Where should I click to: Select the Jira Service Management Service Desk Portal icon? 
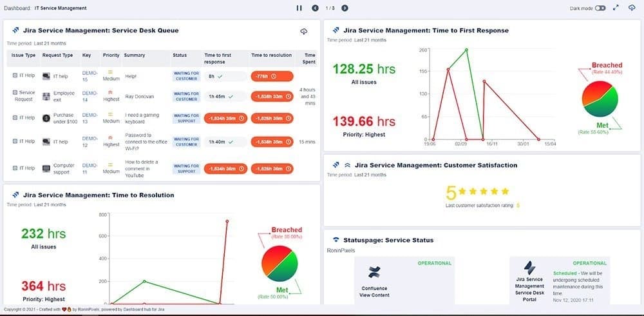point(530,268)
